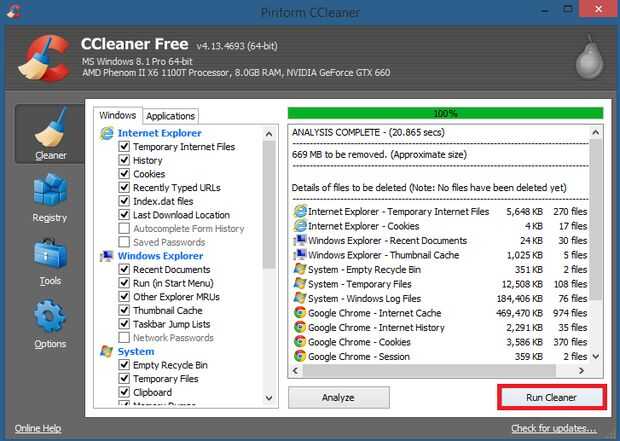
Task: Click the CCleaner logo in the header
Action: (x=44, y=58)
